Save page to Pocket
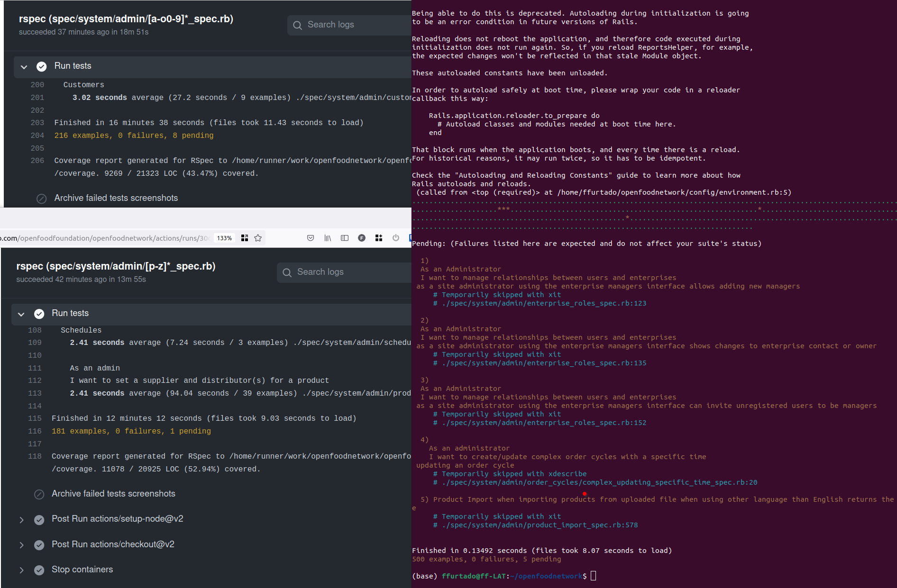897x588 pixels. [x=311, y=238]
